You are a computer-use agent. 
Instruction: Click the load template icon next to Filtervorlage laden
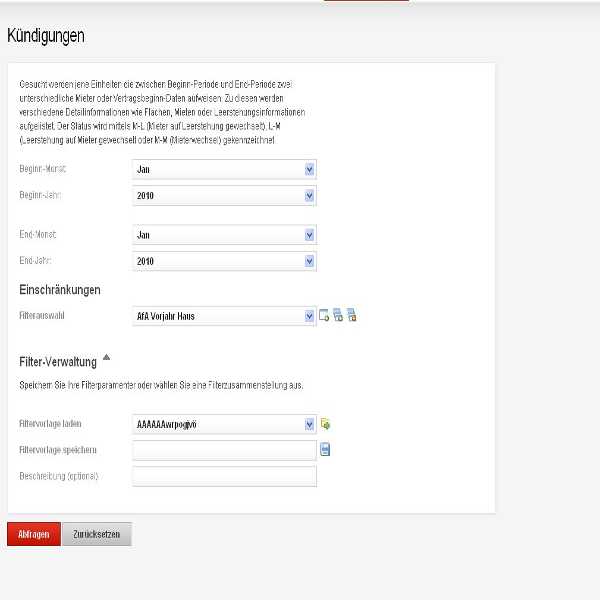point(325,424)
